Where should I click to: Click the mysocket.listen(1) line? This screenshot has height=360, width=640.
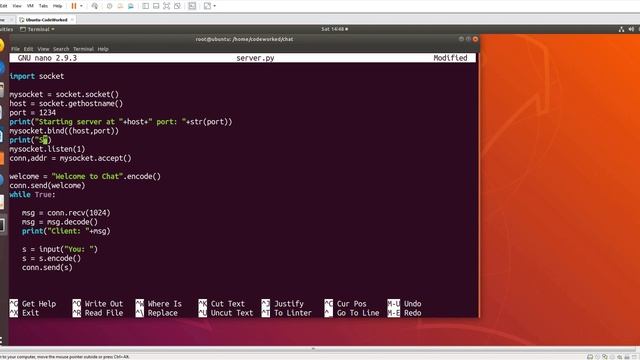tap(47, 149)
